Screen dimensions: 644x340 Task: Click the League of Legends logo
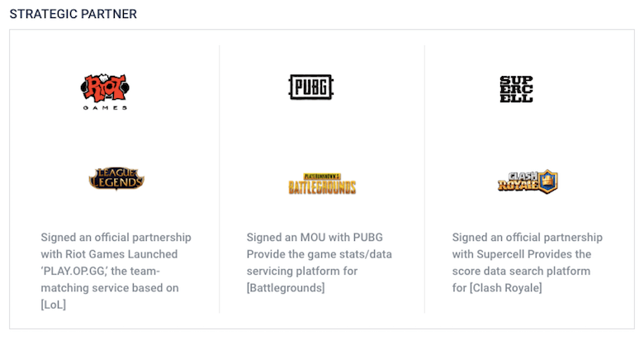[116, 178]
